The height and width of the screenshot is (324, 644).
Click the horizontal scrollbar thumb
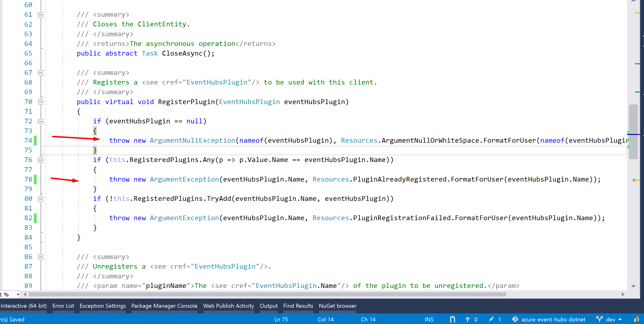tap(268, 295)
